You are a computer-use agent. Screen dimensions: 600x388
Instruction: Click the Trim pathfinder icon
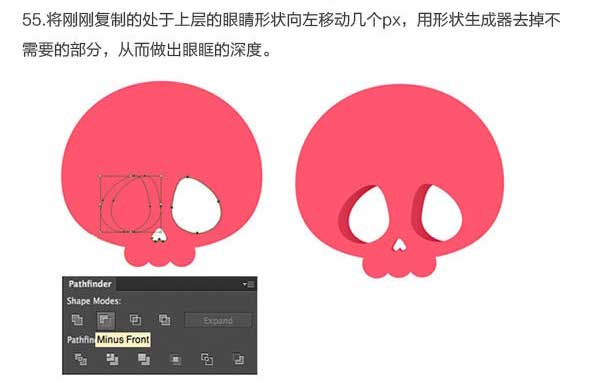point(112,359)
